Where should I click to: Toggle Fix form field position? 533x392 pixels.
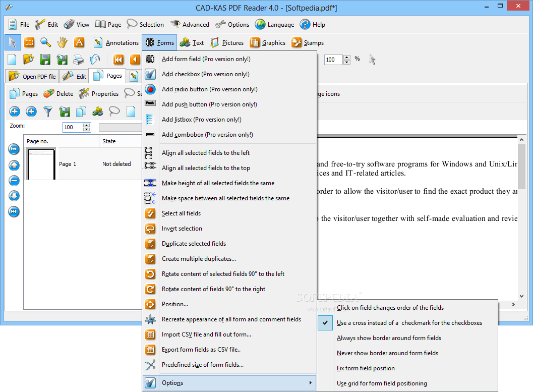click(x=407, y=368)
